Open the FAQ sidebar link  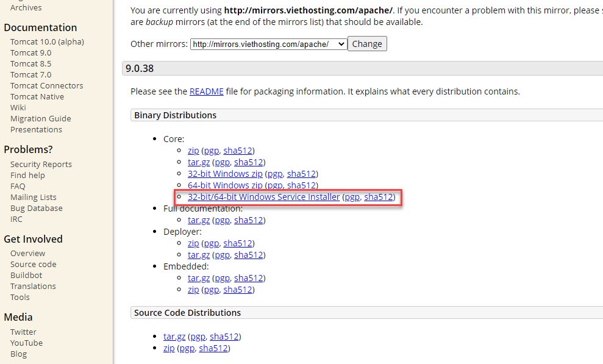(x=18, y=186)
